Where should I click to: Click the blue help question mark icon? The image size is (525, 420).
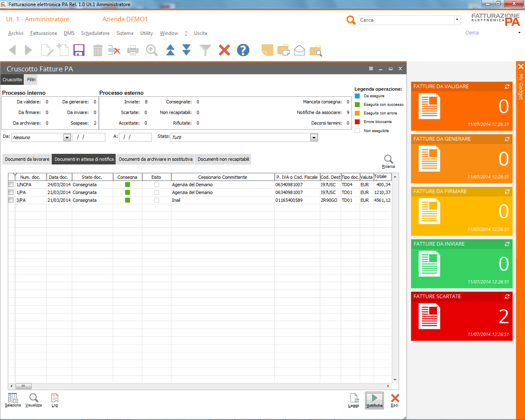[243, 50]
